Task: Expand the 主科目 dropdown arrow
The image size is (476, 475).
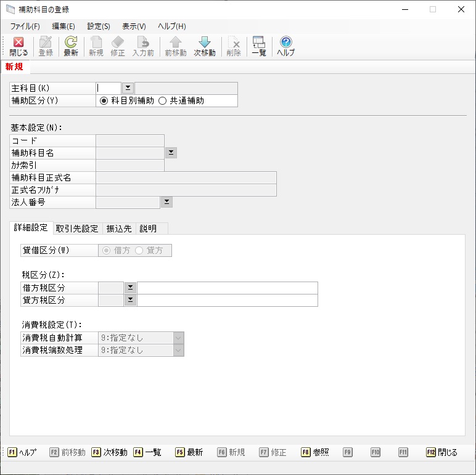Action: (128, 88)
